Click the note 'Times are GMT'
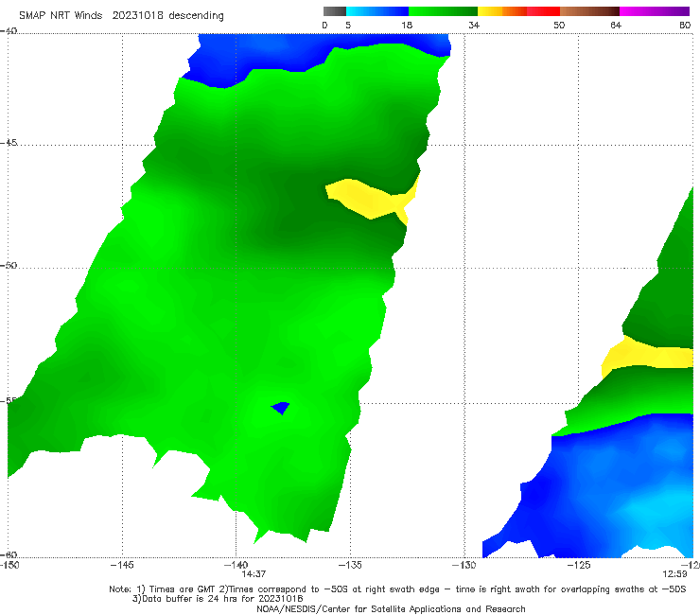The image size is (700, 615). (x=176, y=589)
